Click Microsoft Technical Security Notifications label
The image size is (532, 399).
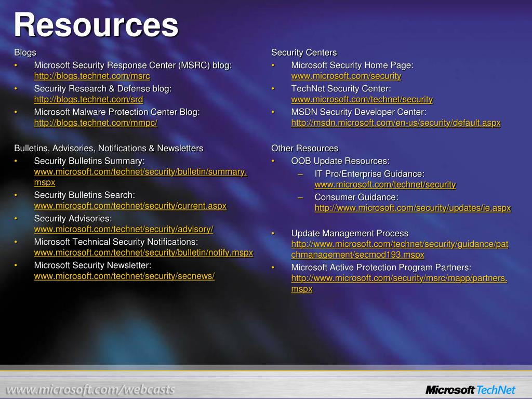(x=116, y=242)
